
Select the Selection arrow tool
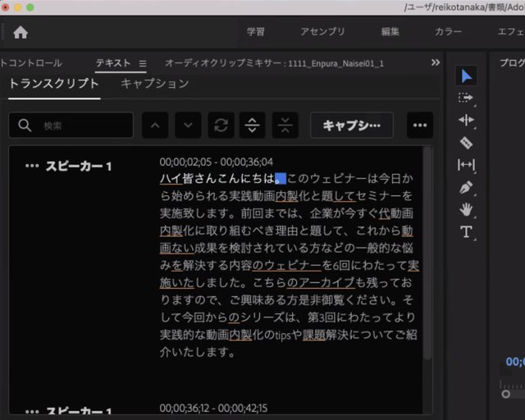pyautogui.click(x=466, y=76)
